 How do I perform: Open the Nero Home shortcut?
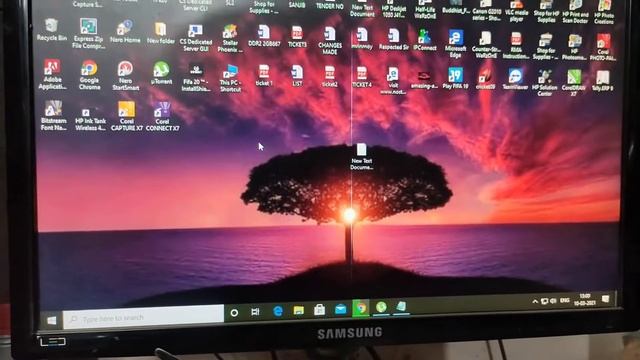click(x=125, y=32)
